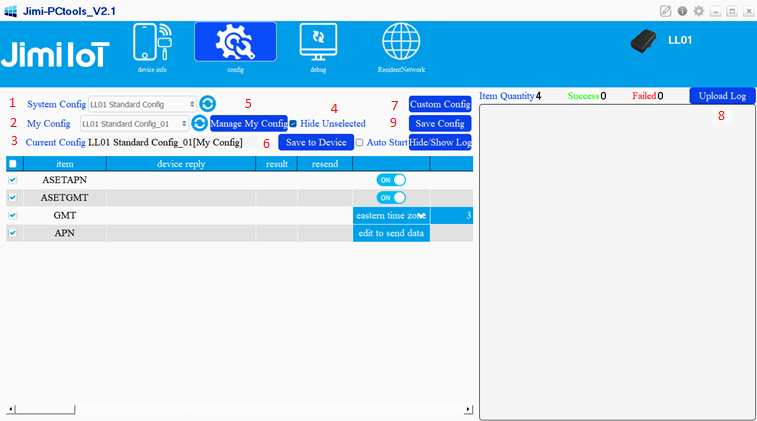This screenshot has width=757, height=421.
Task: Click the refresh icon beside My Config
Action: (x=199, y=123)
